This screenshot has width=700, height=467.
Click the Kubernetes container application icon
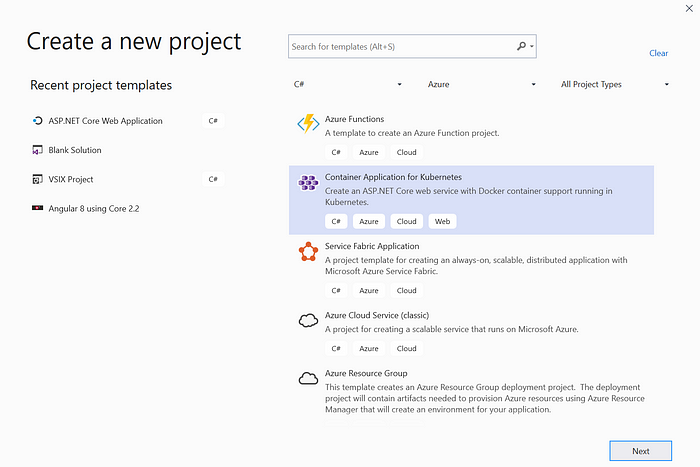click(308, 182)
